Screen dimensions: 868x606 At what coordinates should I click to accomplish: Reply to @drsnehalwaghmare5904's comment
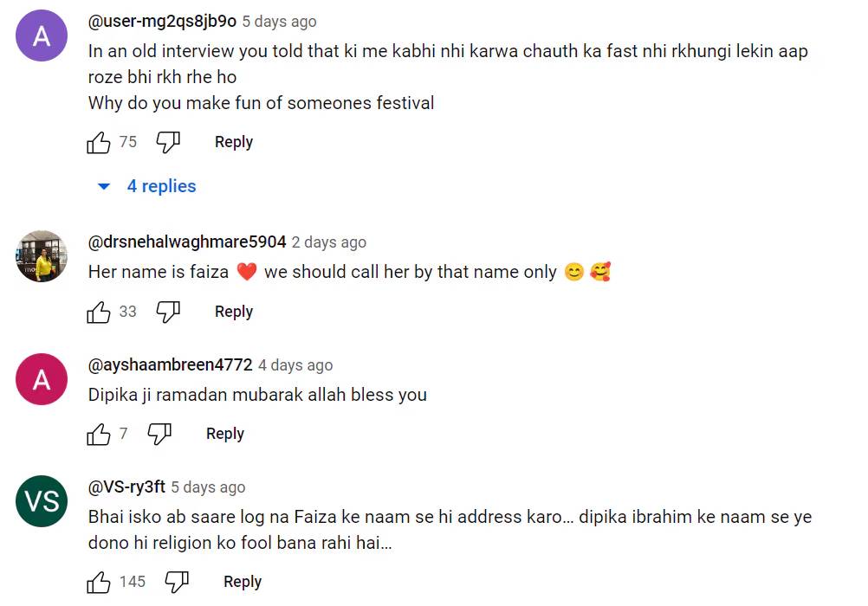(x=233, y=312)
